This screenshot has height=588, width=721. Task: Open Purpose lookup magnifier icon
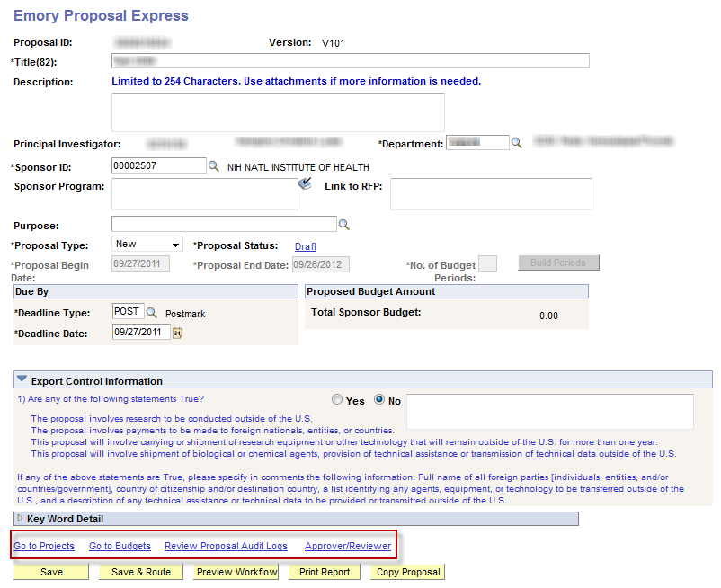coord(344,225)
